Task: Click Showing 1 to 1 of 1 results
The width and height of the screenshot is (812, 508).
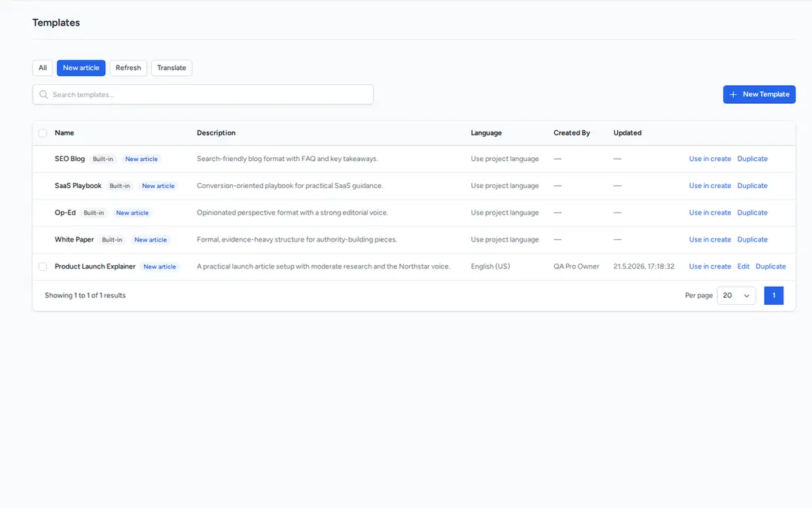Action: (85, 296)
